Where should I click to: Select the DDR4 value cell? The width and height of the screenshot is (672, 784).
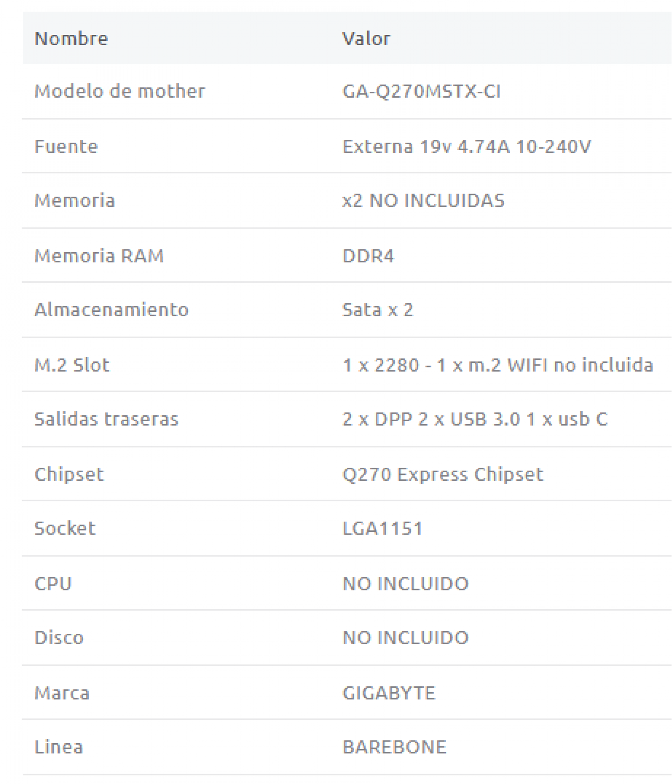368,256
